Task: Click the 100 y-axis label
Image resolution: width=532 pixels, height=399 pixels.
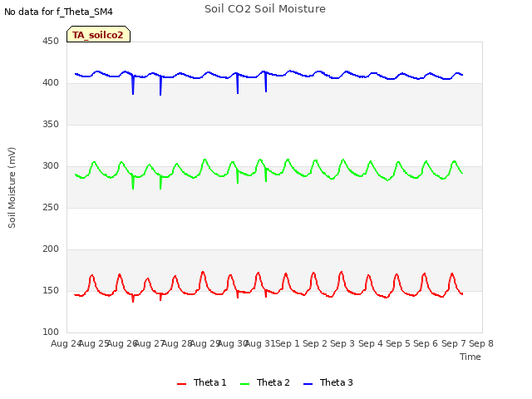Action: click(51, 332)
